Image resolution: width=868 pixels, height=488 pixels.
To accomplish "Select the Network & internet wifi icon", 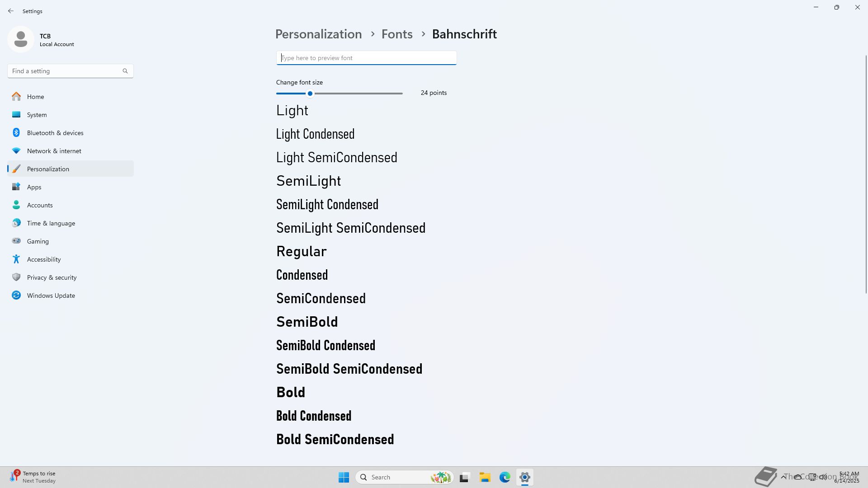I will pos(16,150).
